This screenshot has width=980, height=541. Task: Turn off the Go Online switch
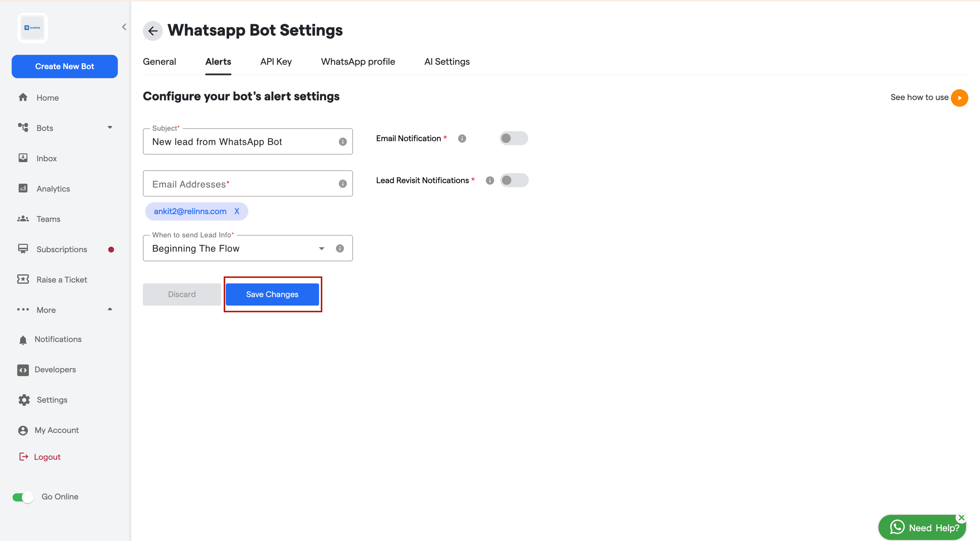coord(23,497)
